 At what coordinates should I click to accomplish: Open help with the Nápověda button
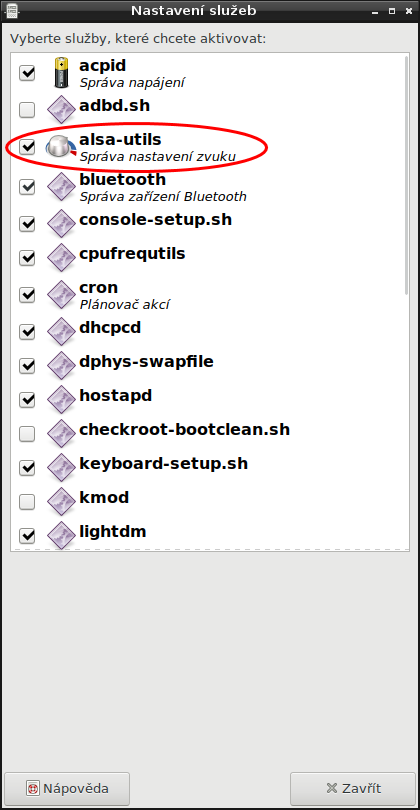point(67,789)
